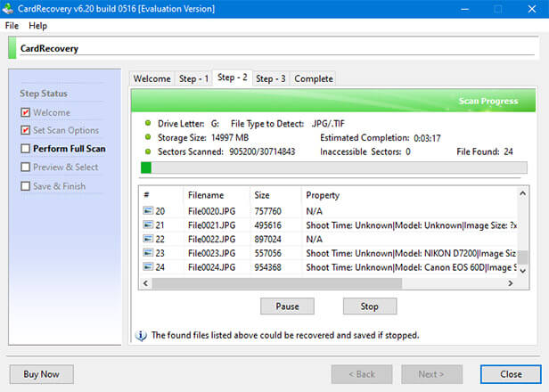Sort by the Property column header
Viewport: 549px width, 392px height.
tap(409, 195)
